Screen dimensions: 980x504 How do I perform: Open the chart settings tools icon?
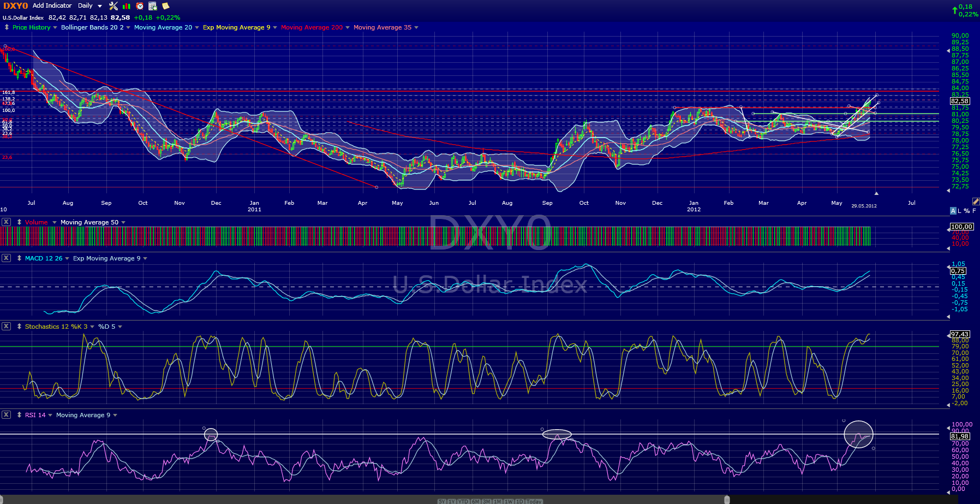click(113, 6)
